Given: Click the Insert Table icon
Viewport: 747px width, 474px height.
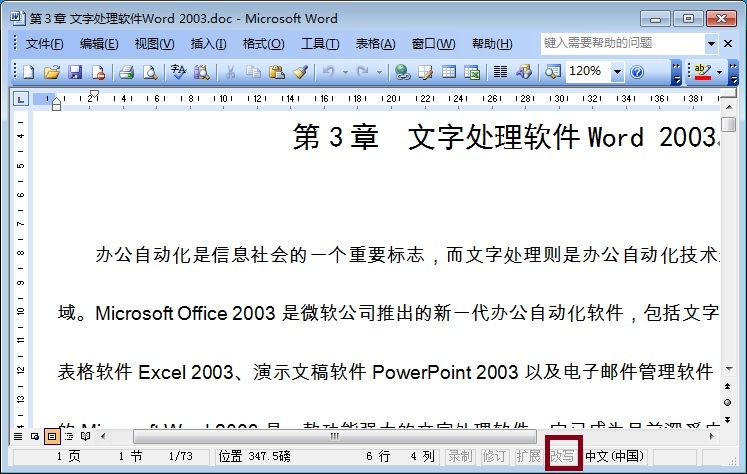Looking at the screenshot, I should tap(449, 72).
